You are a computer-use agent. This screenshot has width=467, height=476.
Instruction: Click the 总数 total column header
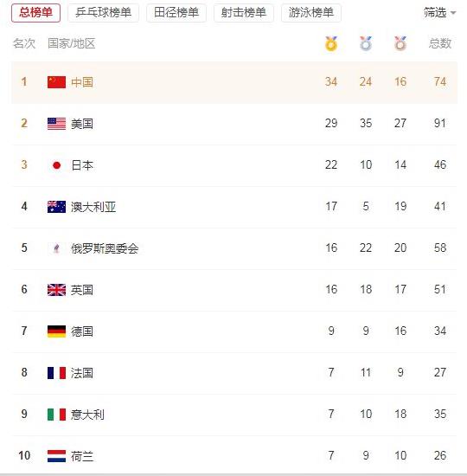click(440, 43)
